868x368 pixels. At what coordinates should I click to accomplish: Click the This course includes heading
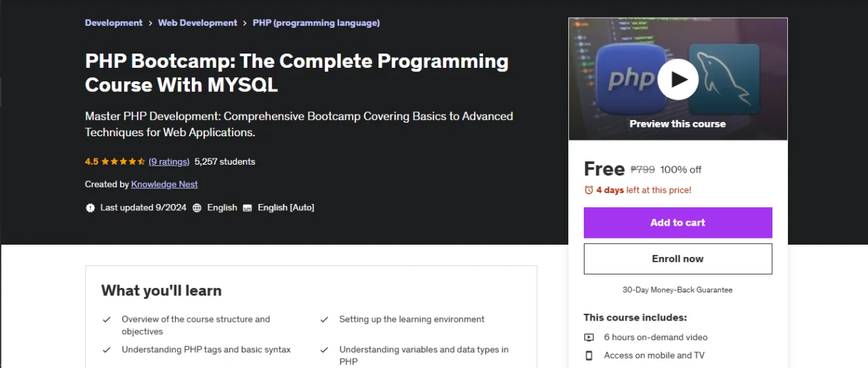(x=635, y=318)
